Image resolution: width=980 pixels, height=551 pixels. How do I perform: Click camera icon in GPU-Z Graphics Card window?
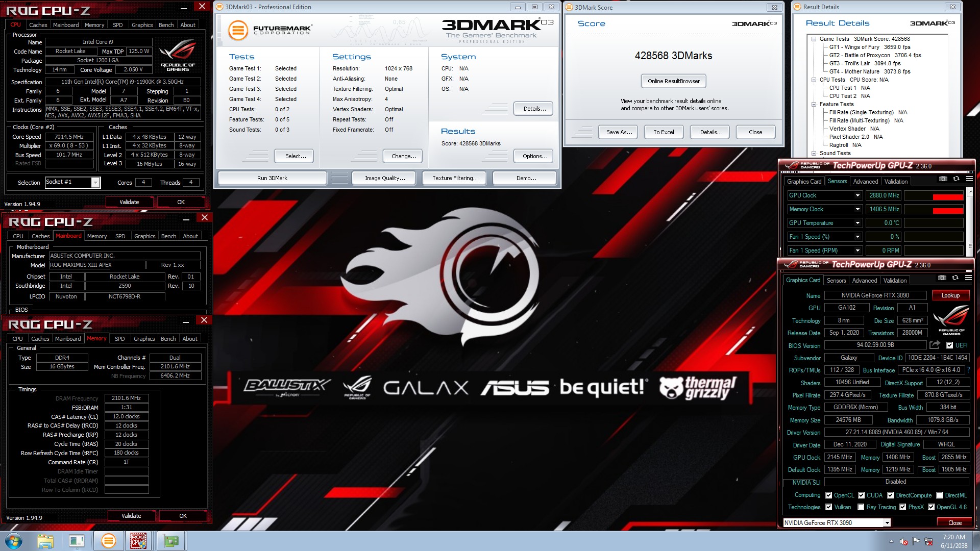pos(942,278)
